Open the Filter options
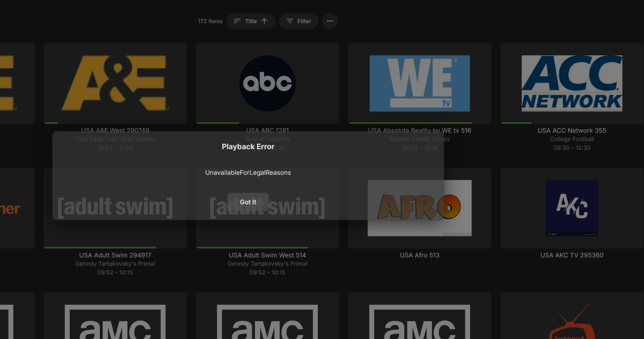This screenshot has width=644, height=339. tap(298, 21)
